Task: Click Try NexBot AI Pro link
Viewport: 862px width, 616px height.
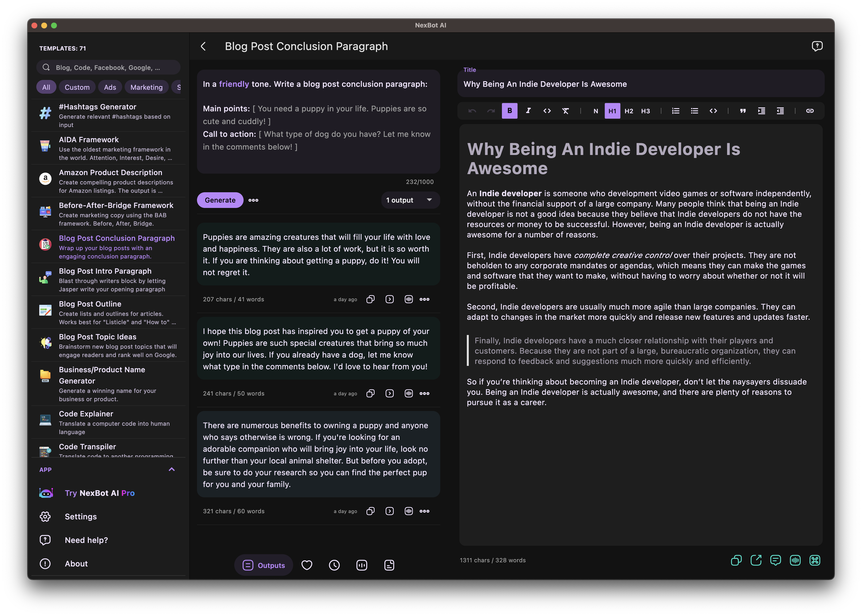Action: point(99,493)
